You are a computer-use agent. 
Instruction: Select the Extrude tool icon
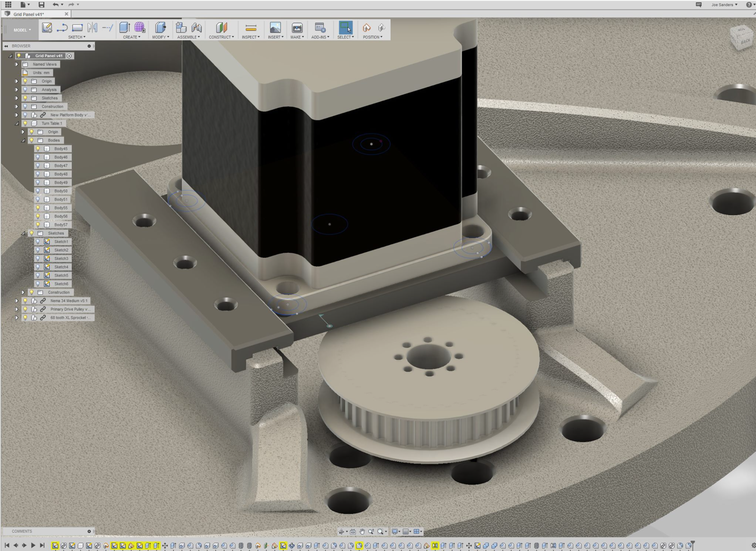[x=124, y=28]
